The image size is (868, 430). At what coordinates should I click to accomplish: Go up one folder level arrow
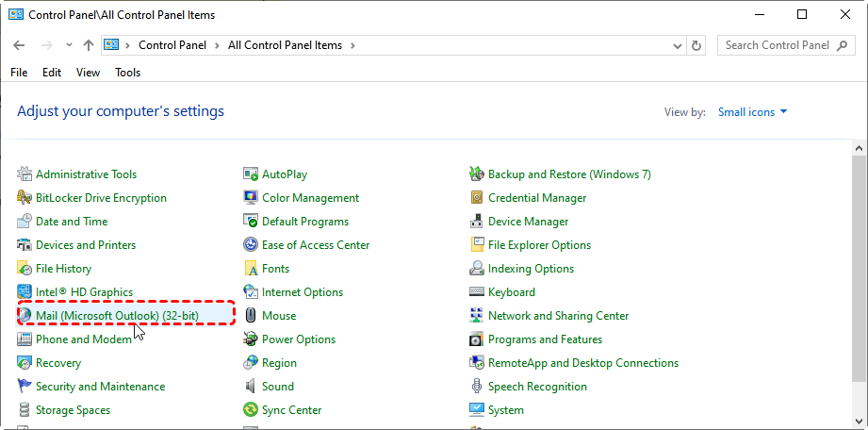point(89,45)
